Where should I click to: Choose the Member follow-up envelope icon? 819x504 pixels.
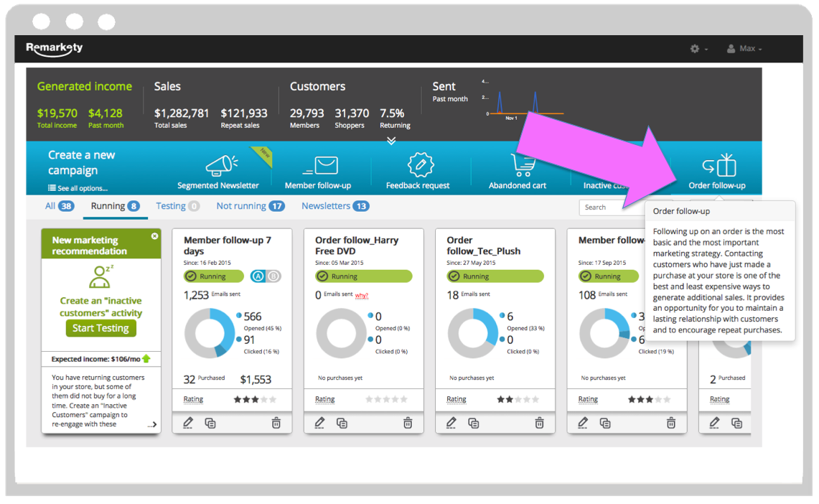point(320,166)
